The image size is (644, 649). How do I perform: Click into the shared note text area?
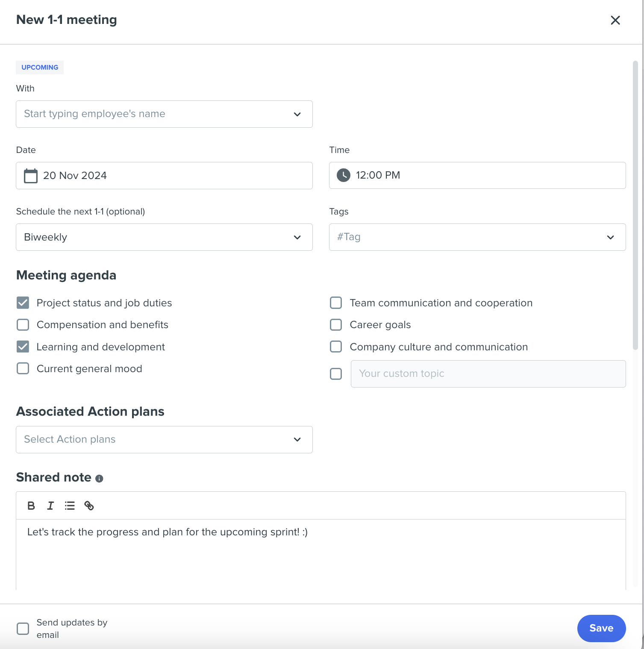(x=321, y=555)
